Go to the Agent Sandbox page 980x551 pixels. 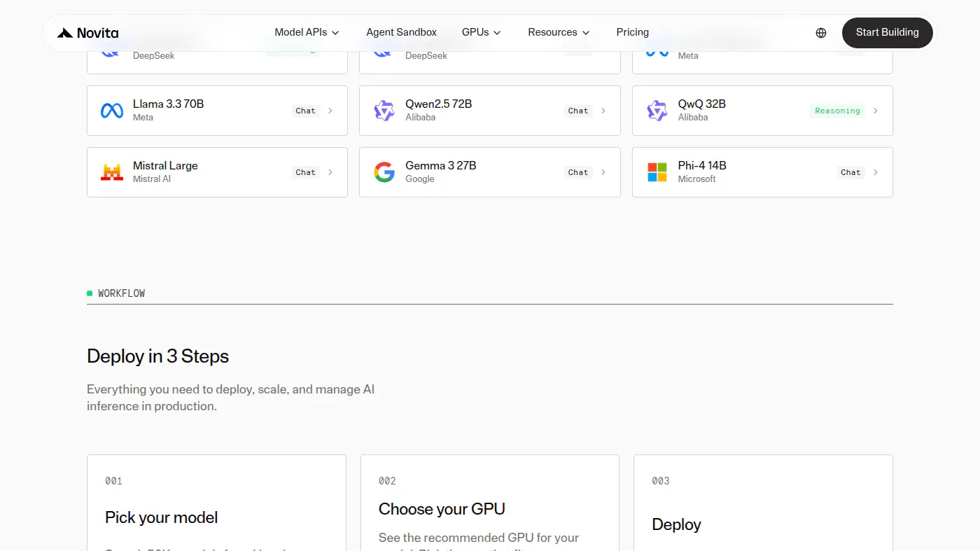click(401, 32)
